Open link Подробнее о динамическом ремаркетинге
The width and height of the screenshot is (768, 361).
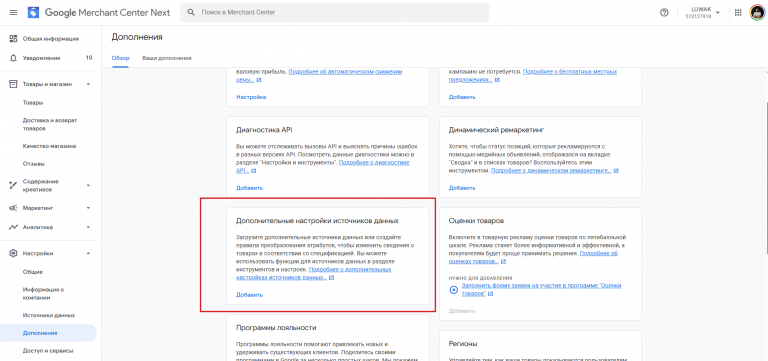click(x=551, y=170)
